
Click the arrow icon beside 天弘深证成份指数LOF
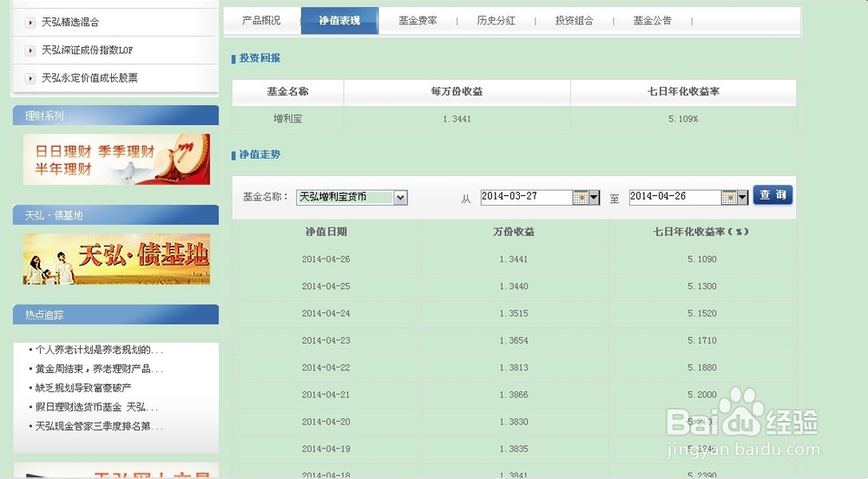[x=30, y=51]
